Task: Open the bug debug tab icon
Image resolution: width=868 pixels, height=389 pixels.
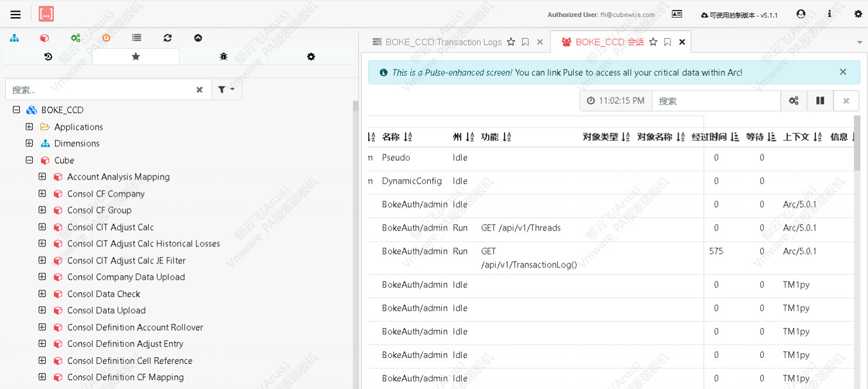Action: [x=223, y=57]
